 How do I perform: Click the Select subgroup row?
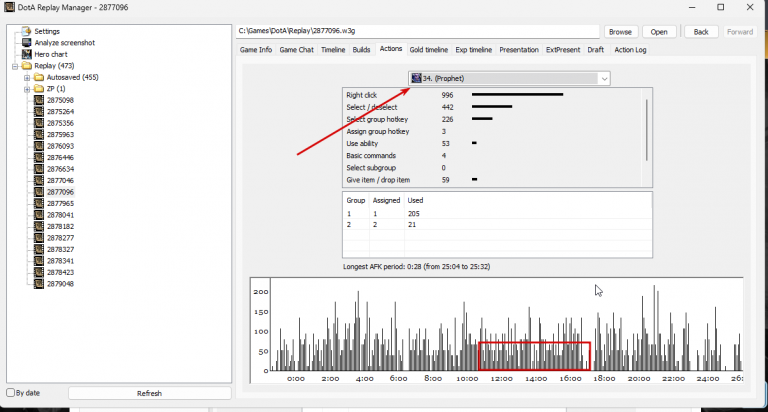(x=492, y=168)
